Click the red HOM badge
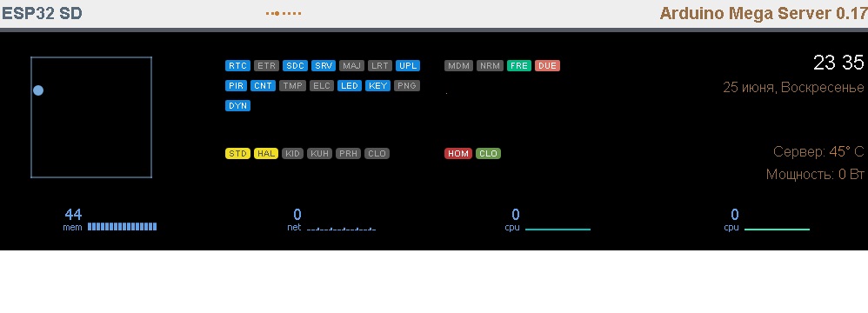 click(x=458, y=154)
